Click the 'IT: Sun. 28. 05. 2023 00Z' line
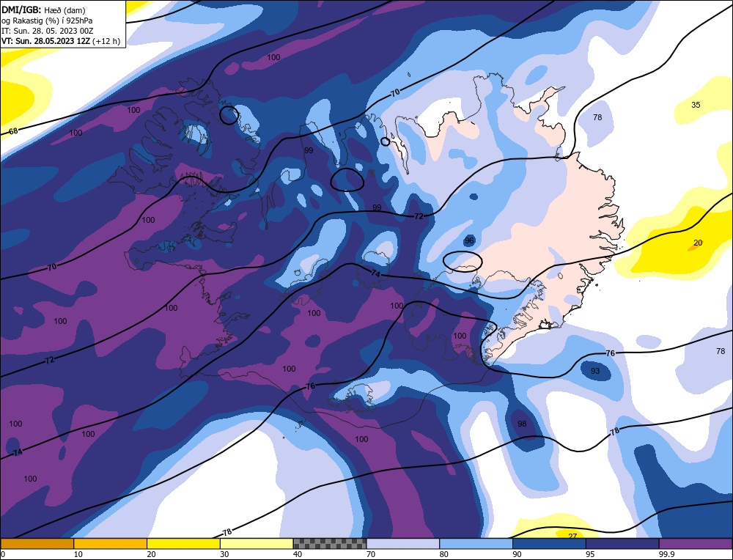The image size is (733, 560). (47, 31)
